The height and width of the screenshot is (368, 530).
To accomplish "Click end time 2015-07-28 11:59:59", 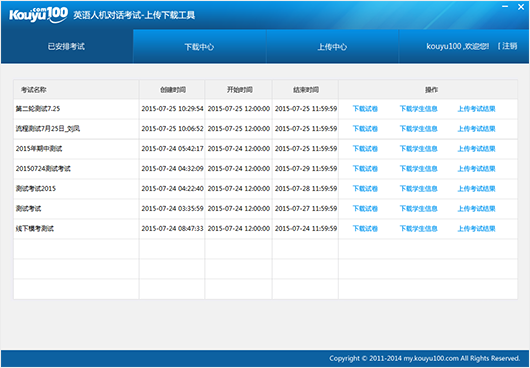I will click(306, 189).
